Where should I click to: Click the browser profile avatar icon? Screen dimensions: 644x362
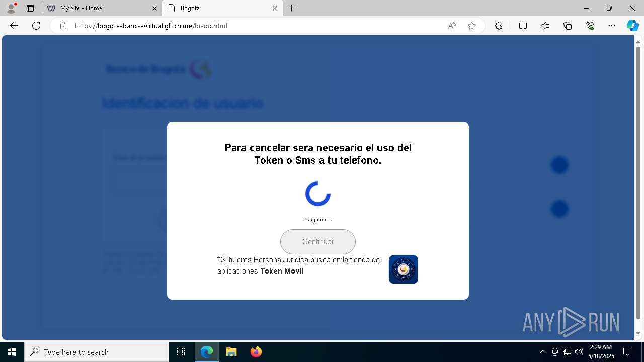coord(11,8)
